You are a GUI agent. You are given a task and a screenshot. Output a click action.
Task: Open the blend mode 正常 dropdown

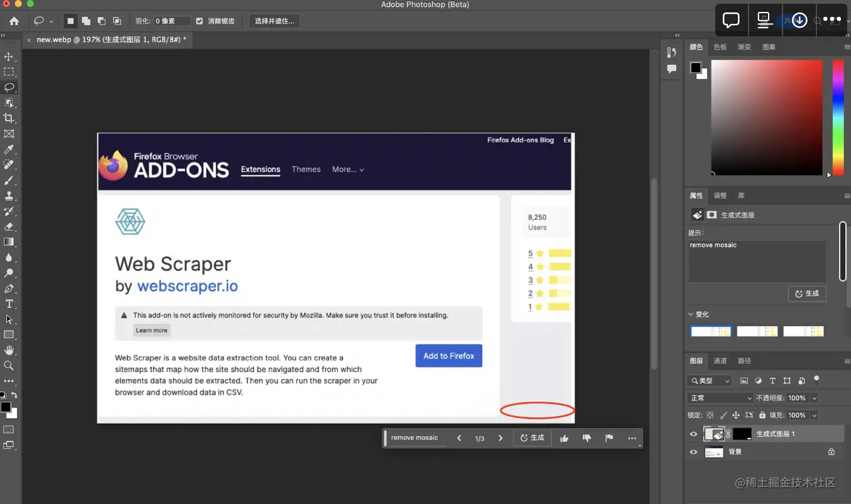720,398
